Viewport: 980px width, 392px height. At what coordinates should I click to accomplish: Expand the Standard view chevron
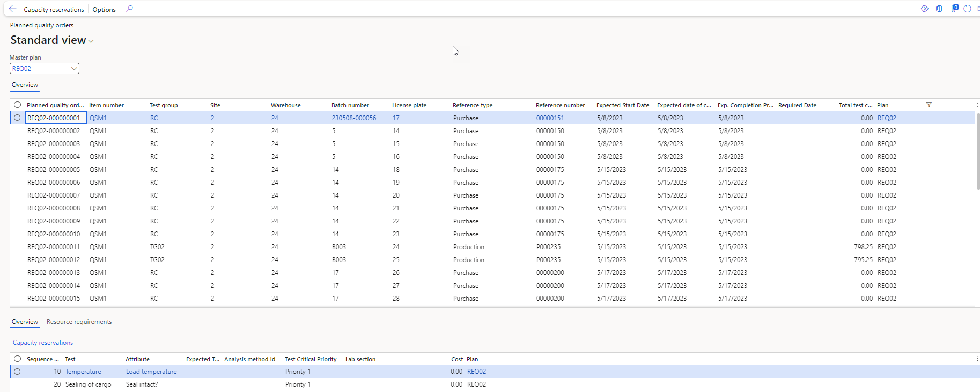pos(91,41)
